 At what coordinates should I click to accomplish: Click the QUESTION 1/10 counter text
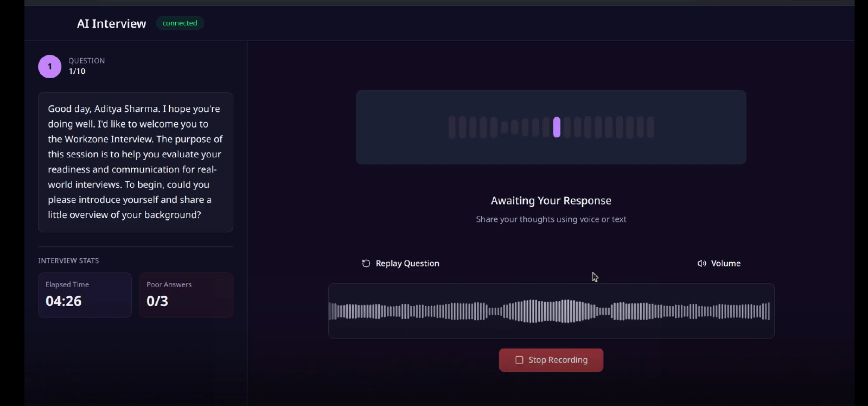87,66
